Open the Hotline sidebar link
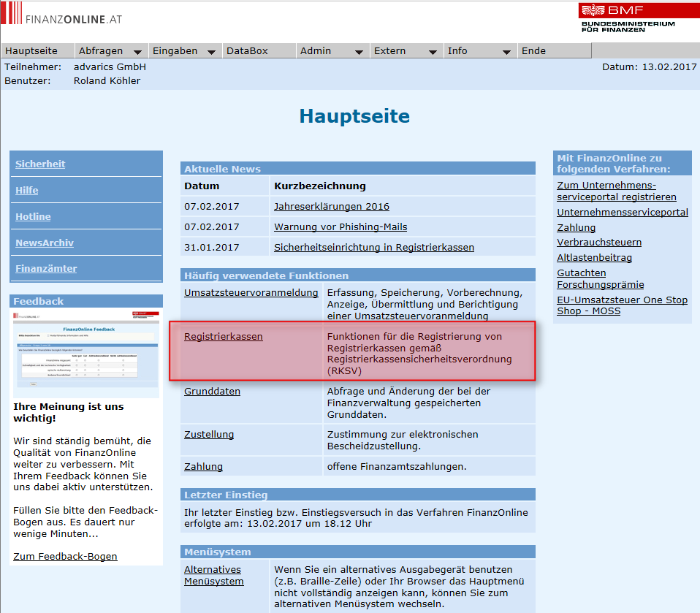The width and height of the screenshot is (700, 613). click(33, 216)
